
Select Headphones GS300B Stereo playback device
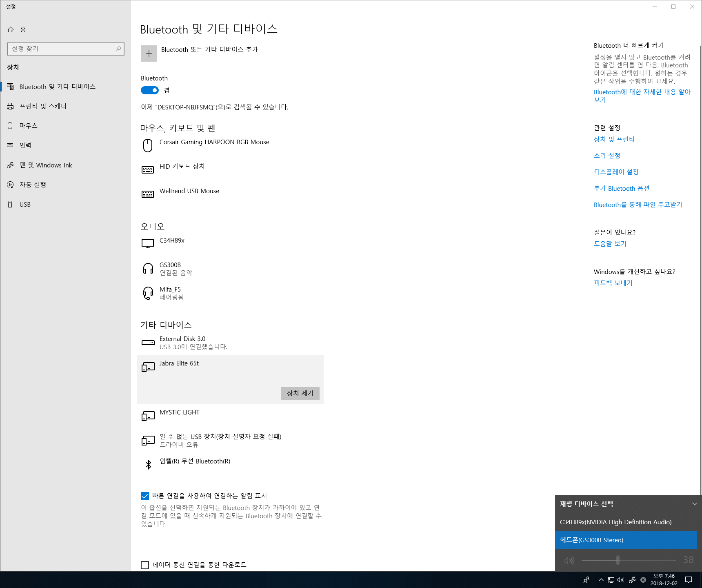pos(626,540)
